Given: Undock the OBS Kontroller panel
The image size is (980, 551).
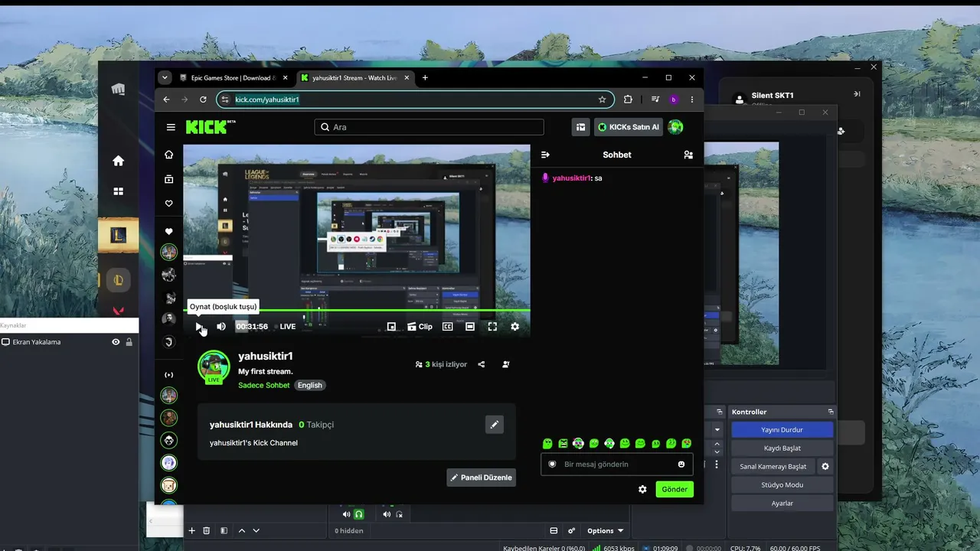Looking at the screenshot, I should tap(831, 412).
